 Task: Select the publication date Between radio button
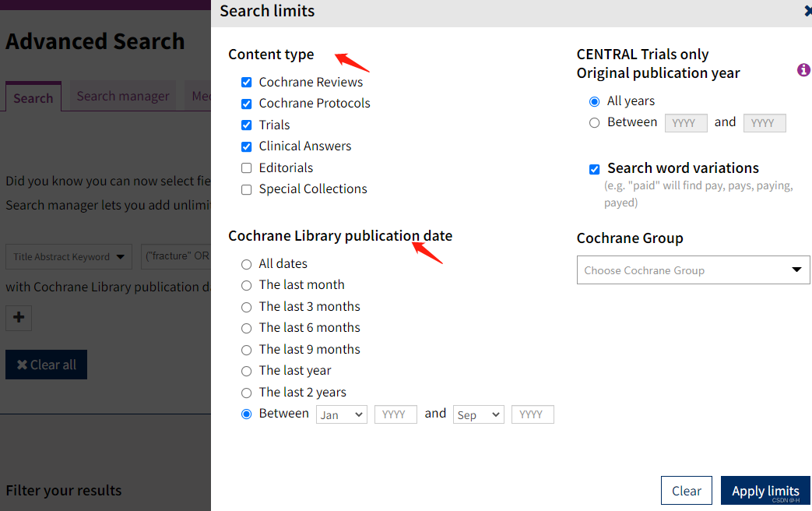(247, 414)
